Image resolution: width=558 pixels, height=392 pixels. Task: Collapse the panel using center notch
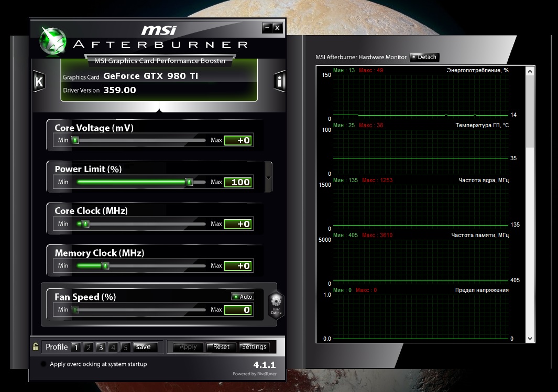[159, 107]
